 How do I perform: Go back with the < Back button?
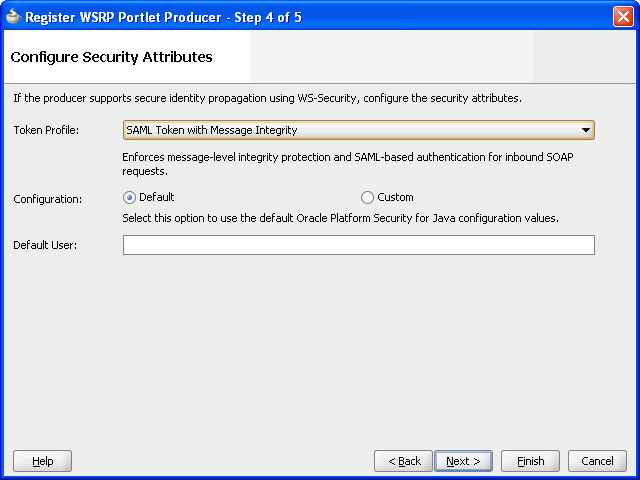403,461
